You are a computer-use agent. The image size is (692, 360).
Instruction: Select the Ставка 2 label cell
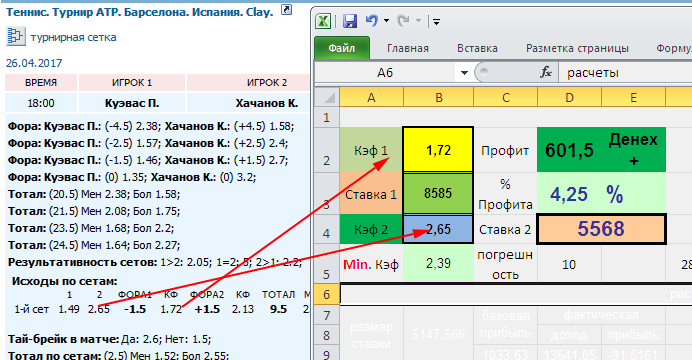(505, 229)
